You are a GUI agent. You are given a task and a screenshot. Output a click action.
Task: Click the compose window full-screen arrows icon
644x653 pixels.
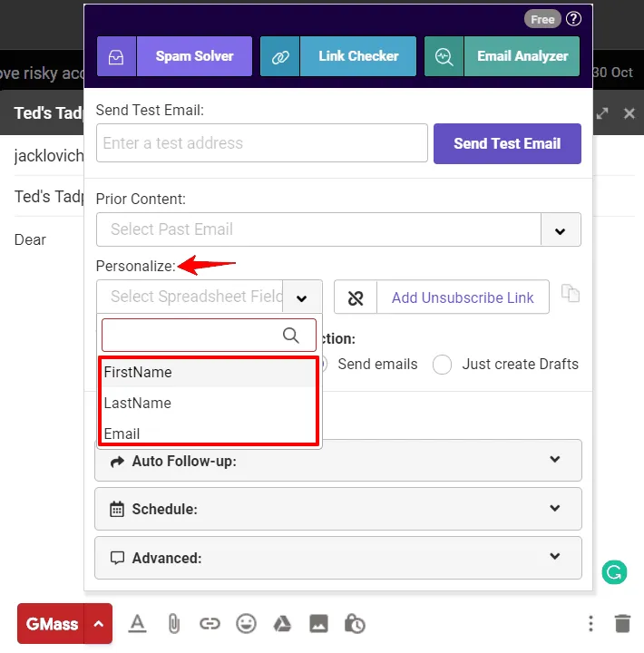pos(602,113)
